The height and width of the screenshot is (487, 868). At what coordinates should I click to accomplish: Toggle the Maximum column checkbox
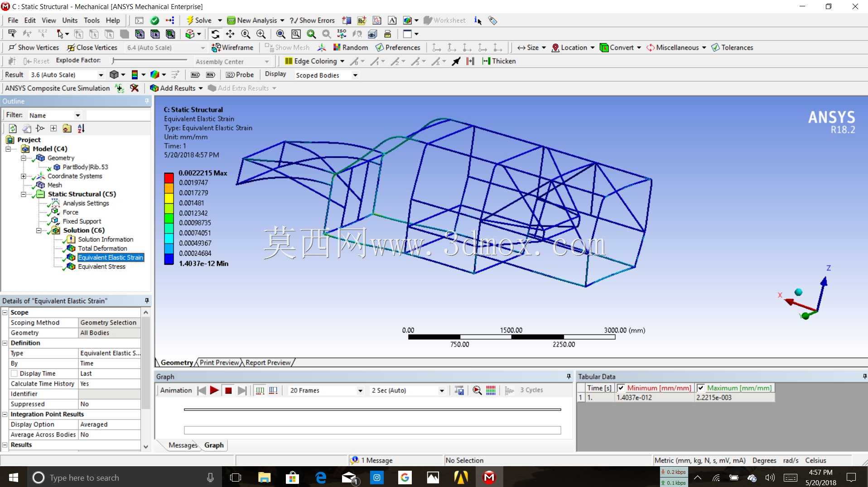click(x=701, y=388)
